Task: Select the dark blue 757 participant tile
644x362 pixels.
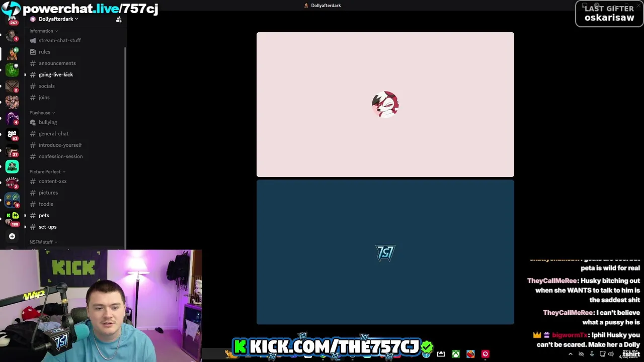Action: click(385, 252)
